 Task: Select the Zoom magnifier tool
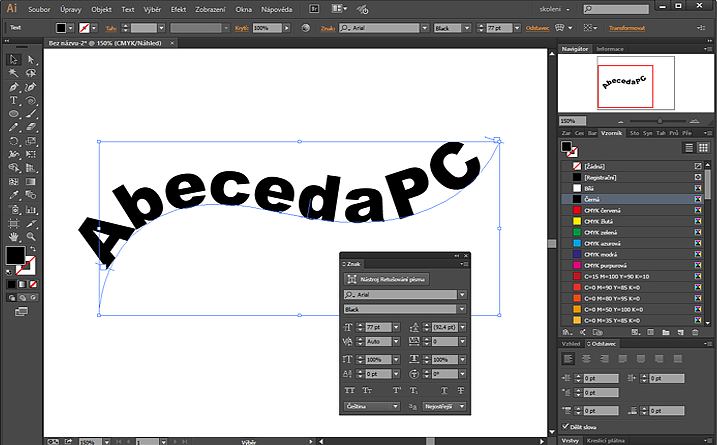click(31, 236)
